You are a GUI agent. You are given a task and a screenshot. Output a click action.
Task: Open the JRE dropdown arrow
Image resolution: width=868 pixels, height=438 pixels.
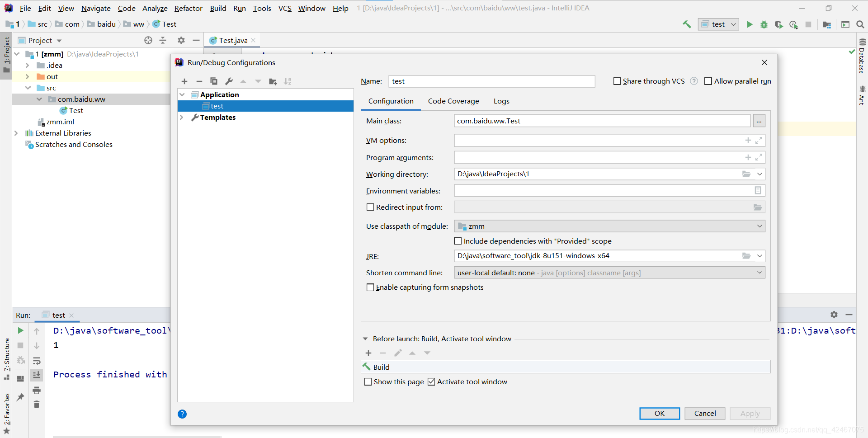click(759, 256)
